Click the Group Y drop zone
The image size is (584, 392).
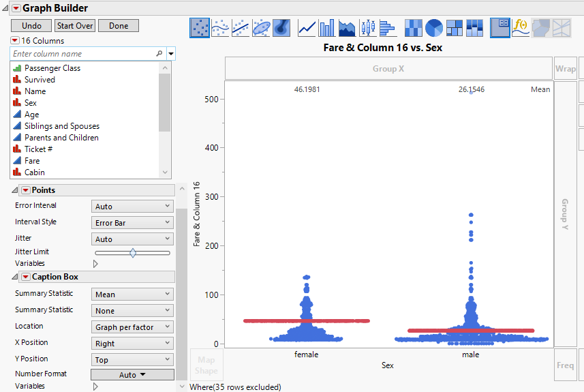pos(566,214)
